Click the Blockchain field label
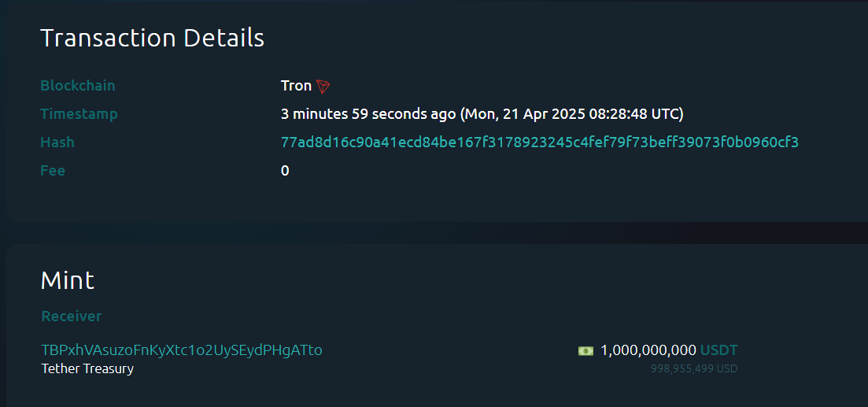 coord(78,86)
